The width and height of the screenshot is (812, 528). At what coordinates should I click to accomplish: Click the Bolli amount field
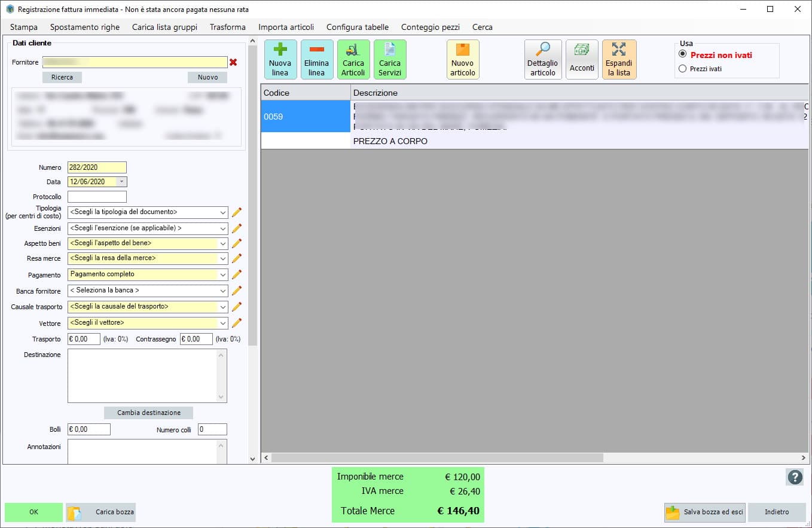88,429
